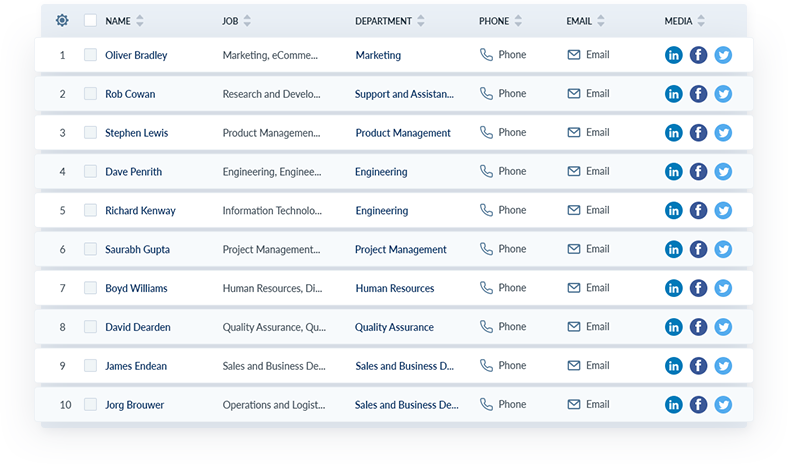Click Phone link for Boyd Williams
788x464 pixels.
coord(503,288)
